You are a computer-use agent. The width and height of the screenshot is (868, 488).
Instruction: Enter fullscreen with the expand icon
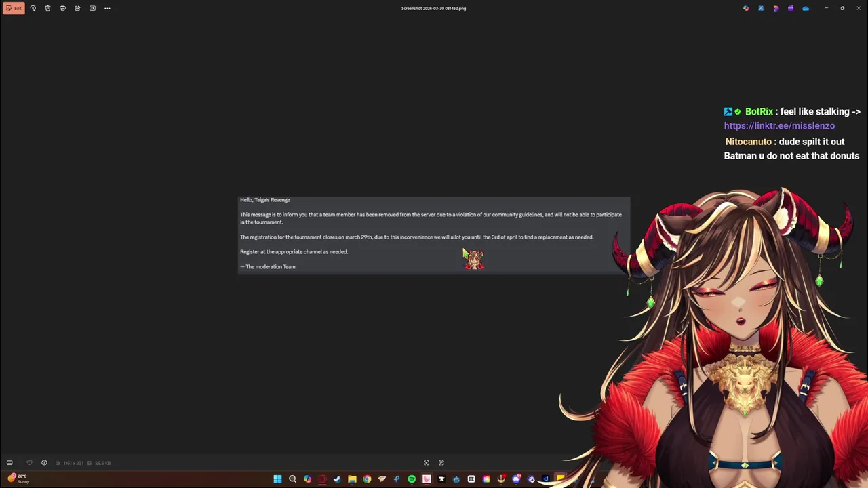441,463
